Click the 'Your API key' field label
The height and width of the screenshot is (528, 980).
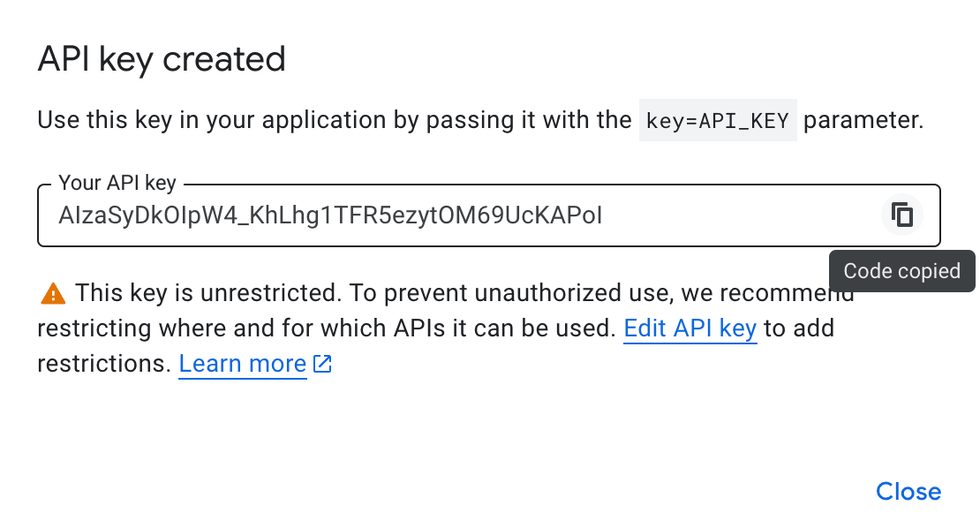point(117,183)
